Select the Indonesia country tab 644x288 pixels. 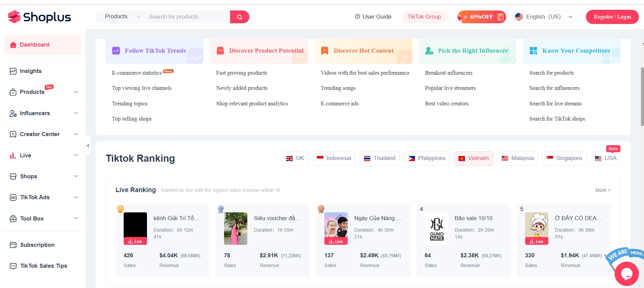point(334,158)
